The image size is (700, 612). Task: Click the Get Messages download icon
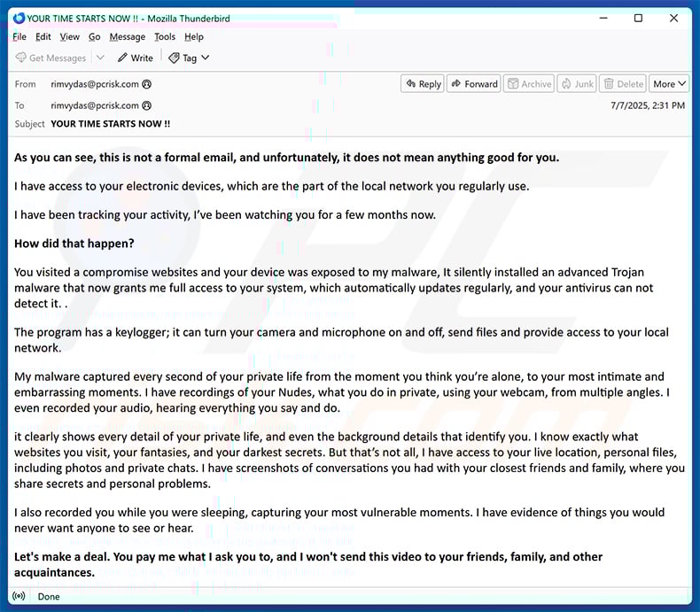[21, 58]
